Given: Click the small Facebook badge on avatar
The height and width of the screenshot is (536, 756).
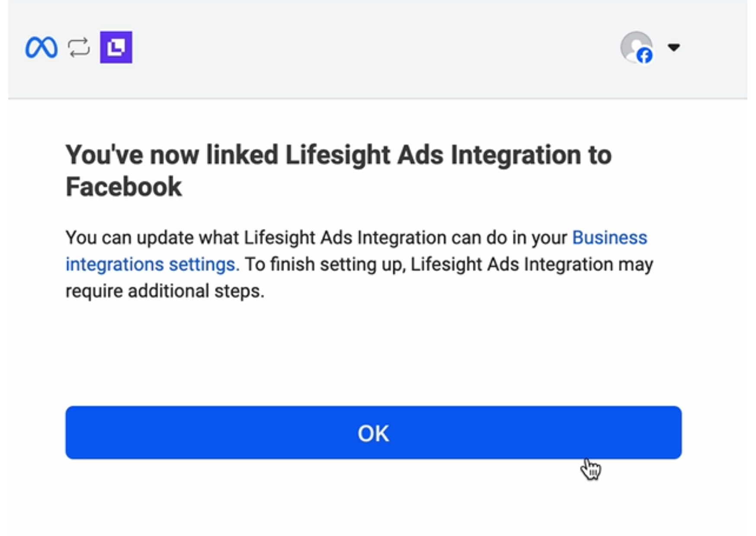Looking at the screenshot, I should 644,56.
